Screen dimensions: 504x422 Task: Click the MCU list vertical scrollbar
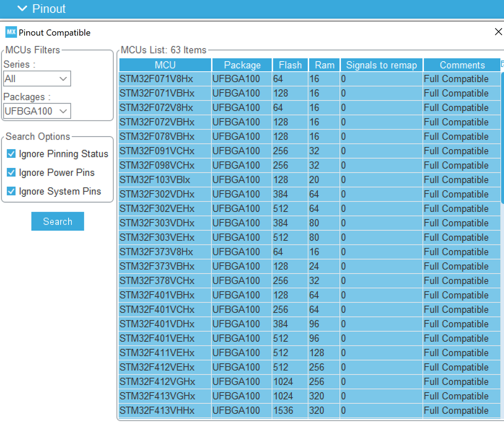502,138
